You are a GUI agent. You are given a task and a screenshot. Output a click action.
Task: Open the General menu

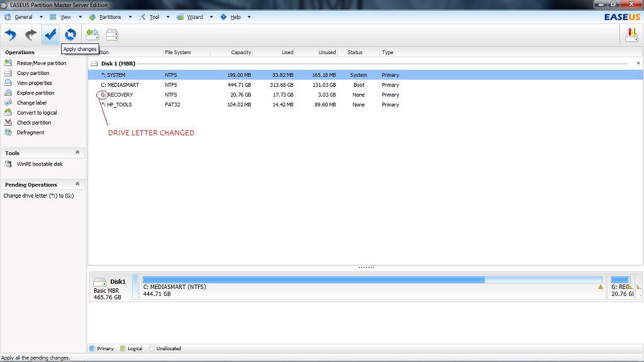coord(23,17)
